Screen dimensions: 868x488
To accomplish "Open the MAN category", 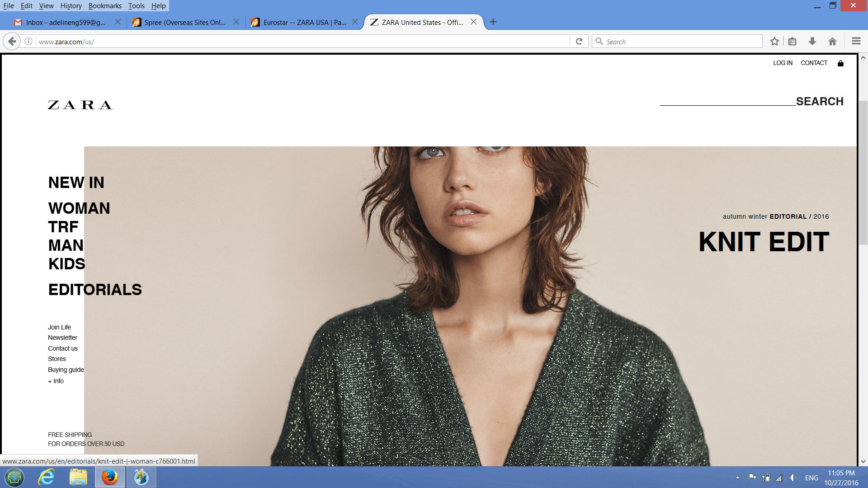I will point(66,245).
